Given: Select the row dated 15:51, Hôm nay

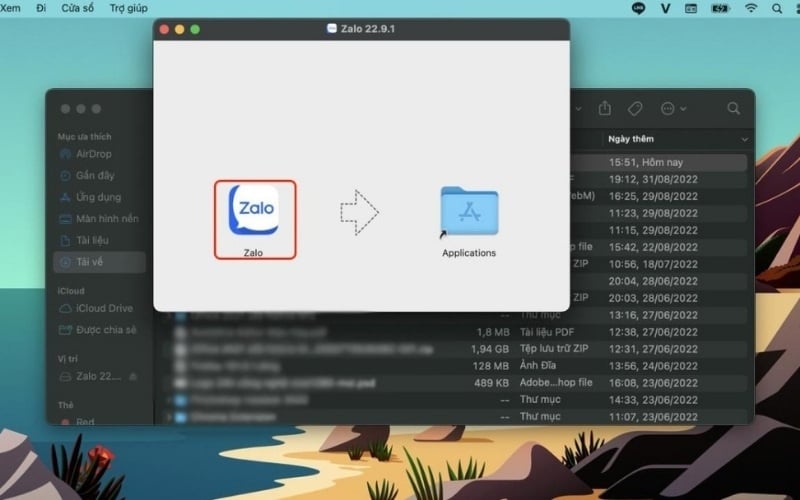Looking at the screenshot, I should click(x=658, y=163).
